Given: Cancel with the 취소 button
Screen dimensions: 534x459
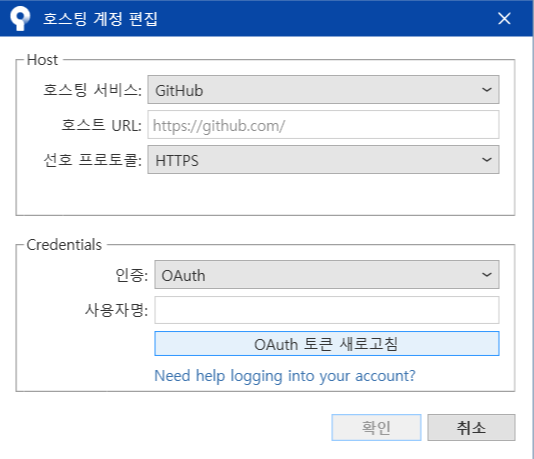Looking at the screenshot, I should [x=471, y=427].
